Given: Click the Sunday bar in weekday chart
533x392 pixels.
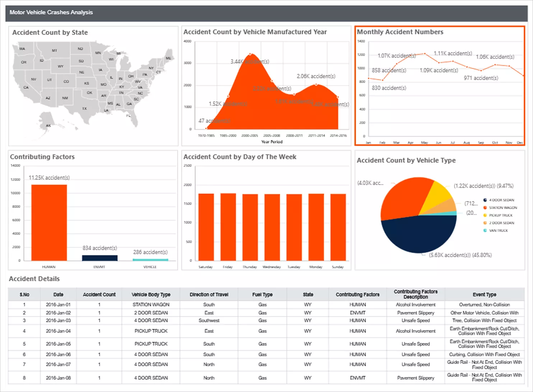Looking at the screenshot, I should 338,227.
